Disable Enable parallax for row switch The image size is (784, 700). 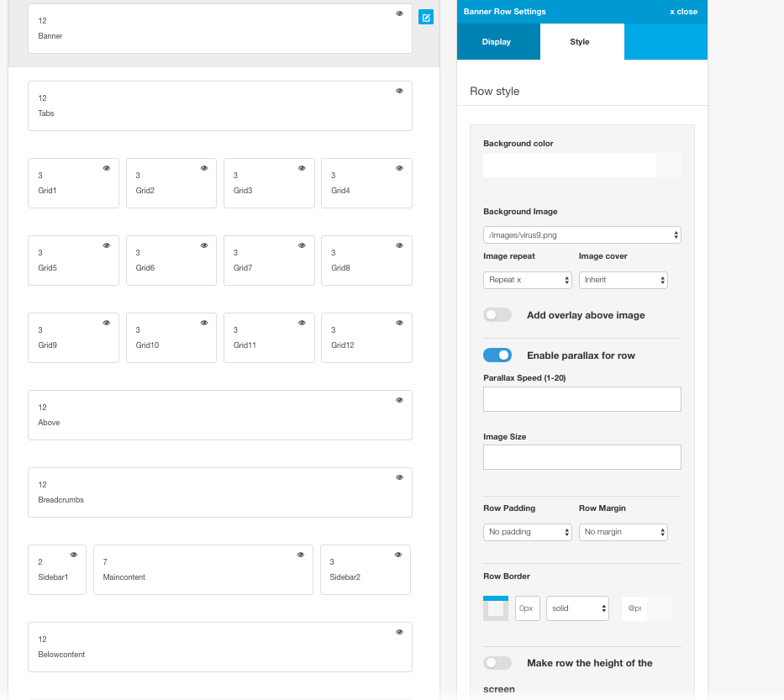pos(497,355)
